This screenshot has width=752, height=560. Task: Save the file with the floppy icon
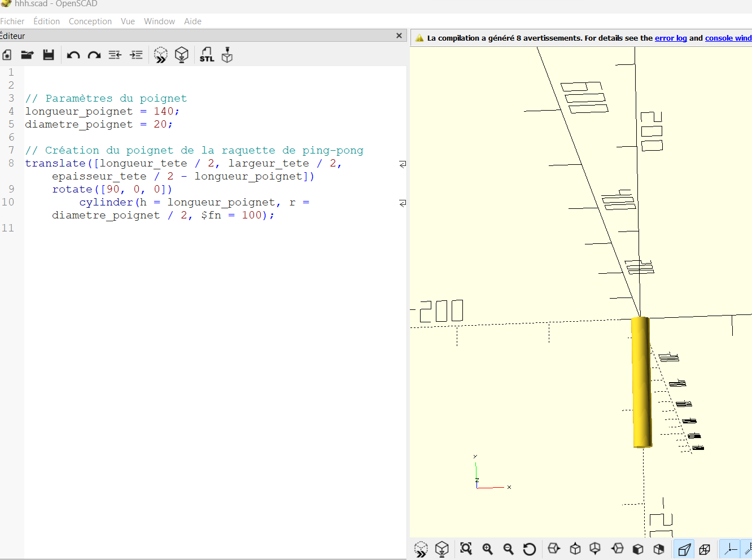pos(49,55)
